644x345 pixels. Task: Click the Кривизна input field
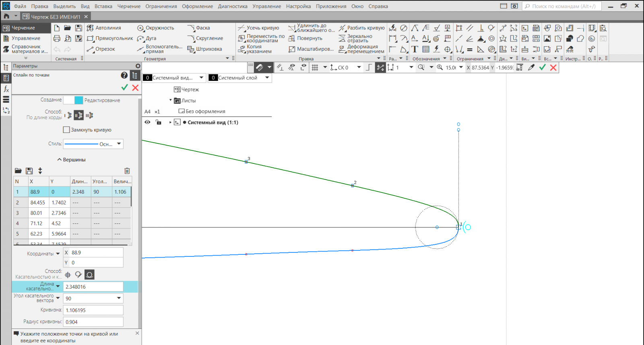[x=93, y=310]
